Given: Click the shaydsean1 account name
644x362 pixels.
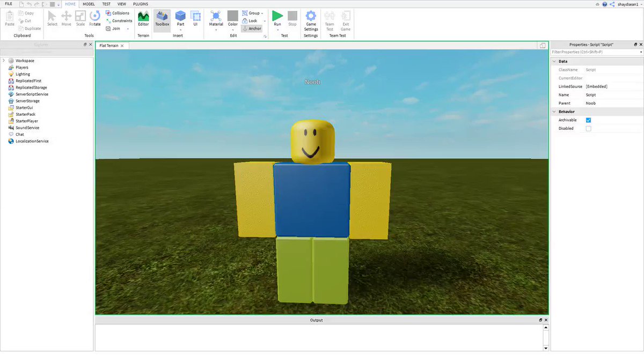Looking at the screenshot, I should click(628, 4).
